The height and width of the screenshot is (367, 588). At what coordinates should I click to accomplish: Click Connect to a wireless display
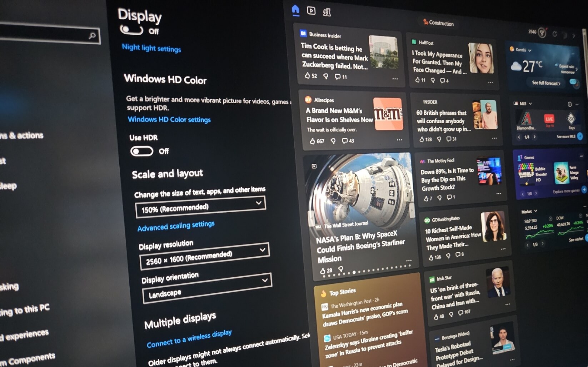click(189, 338)
